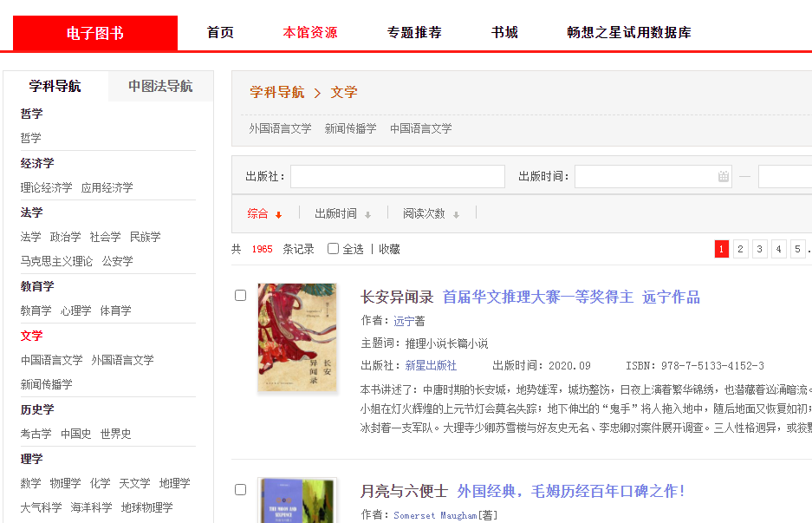The image size is (812, 523).
Task: Click the 收藏 link above results
Action: (389, 249)
